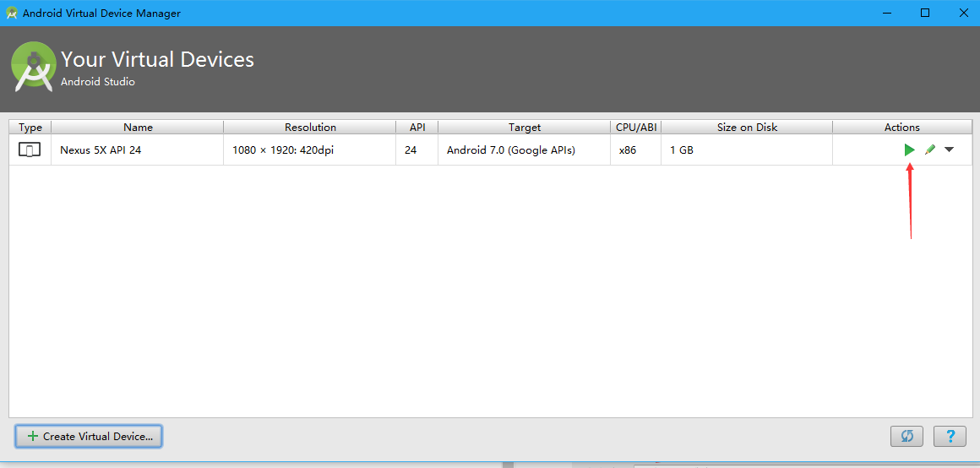Sort by API column header

point(416,127)
